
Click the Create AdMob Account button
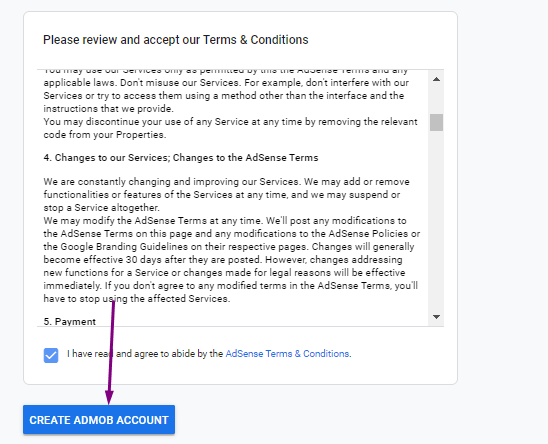[x=99, y=420]
